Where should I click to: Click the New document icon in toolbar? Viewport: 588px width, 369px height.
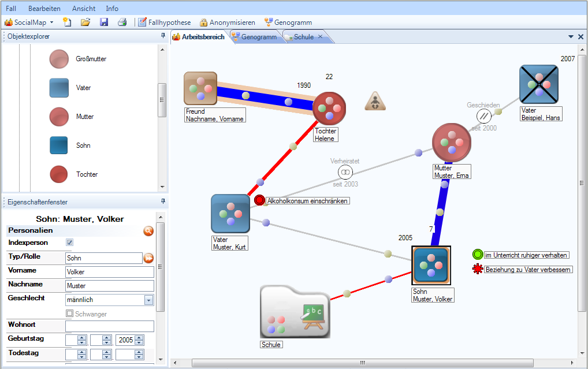click(x=67, y=22)
